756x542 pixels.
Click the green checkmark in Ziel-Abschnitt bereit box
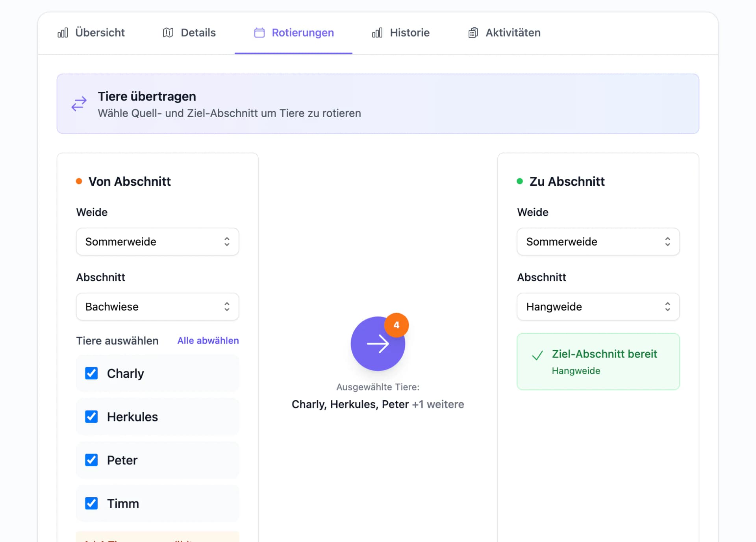(x=537, y=355)
